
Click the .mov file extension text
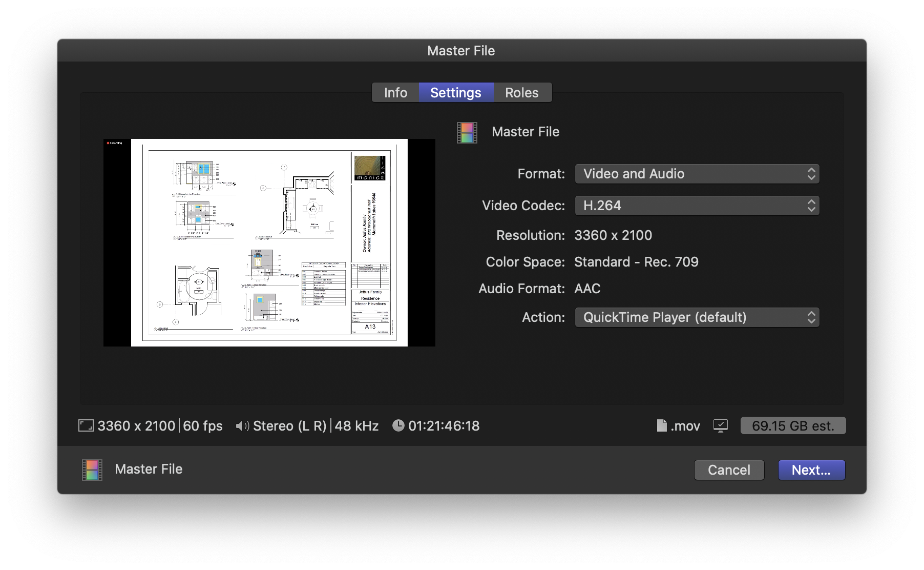685,426
